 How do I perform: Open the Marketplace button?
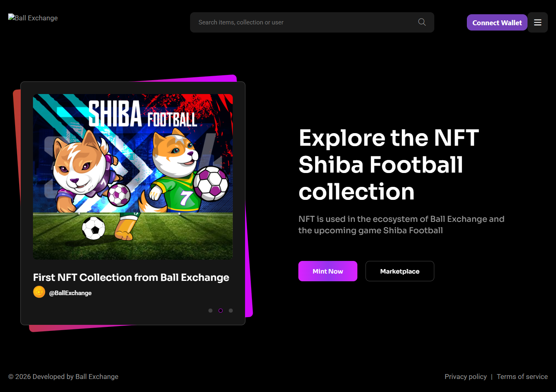[399, 271]
